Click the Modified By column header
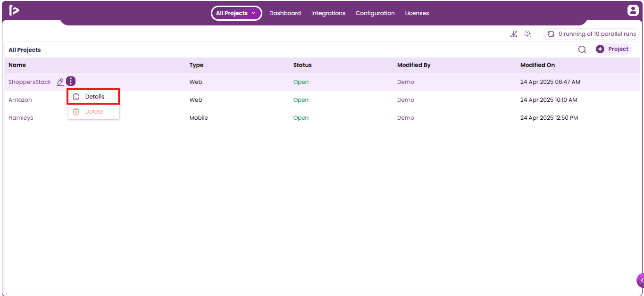This screenshot has height=296, width=644. coord(414,65)
